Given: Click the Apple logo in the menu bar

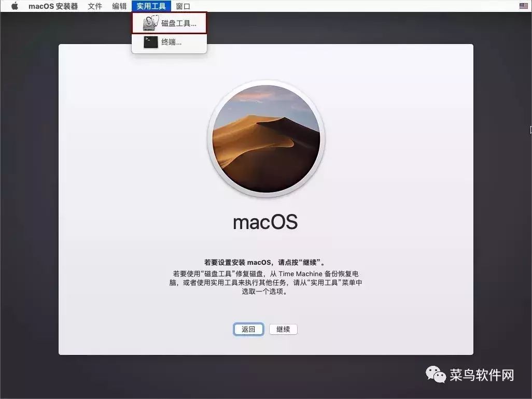Looking at the screenshot, I should pos(14,6).
